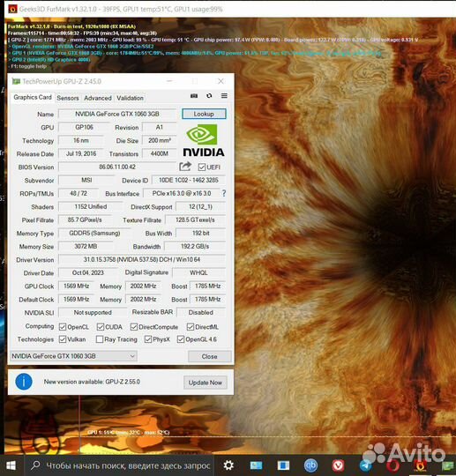Toggle the OpenCL checkbox
Image resolution: width=456 pixels, height=476 pixels.
pyautogui.click(x=63, y=327)
